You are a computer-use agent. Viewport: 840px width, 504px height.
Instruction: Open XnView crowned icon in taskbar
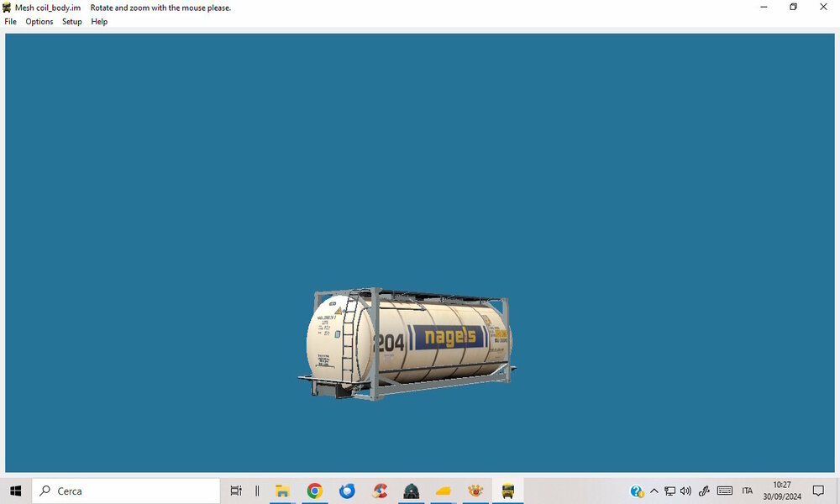(x=475, y=491)
